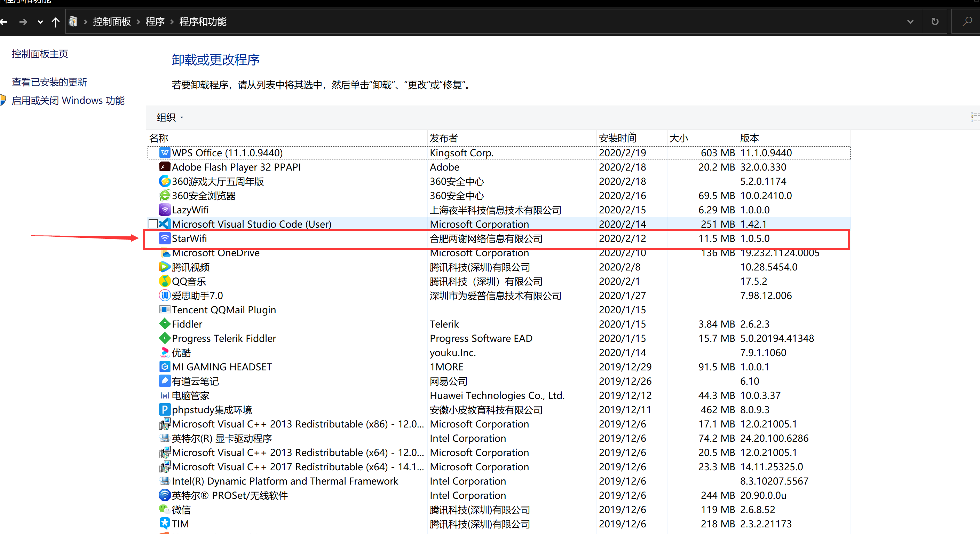
Task: Click the 电脑管家 Huawei icon
Action: 164,395
